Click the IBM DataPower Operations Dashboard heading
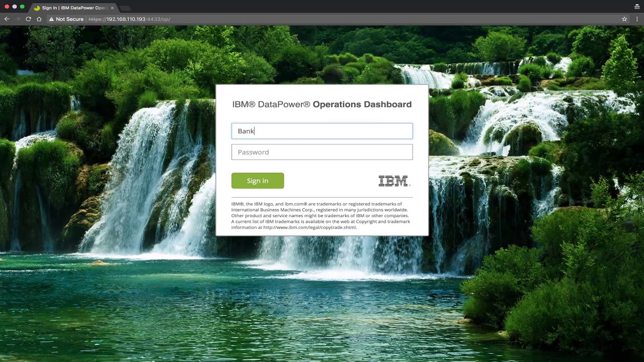 [x=322, y=105]
